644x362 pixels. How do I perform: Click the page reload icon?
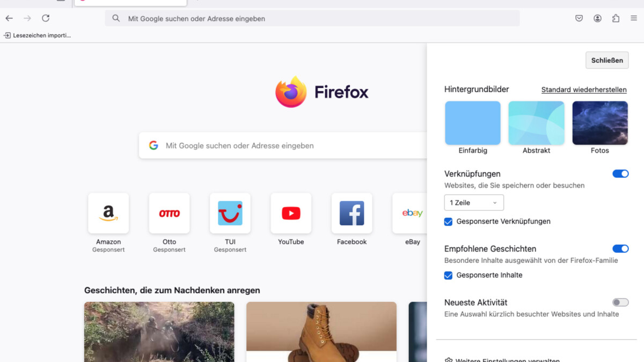46,18
